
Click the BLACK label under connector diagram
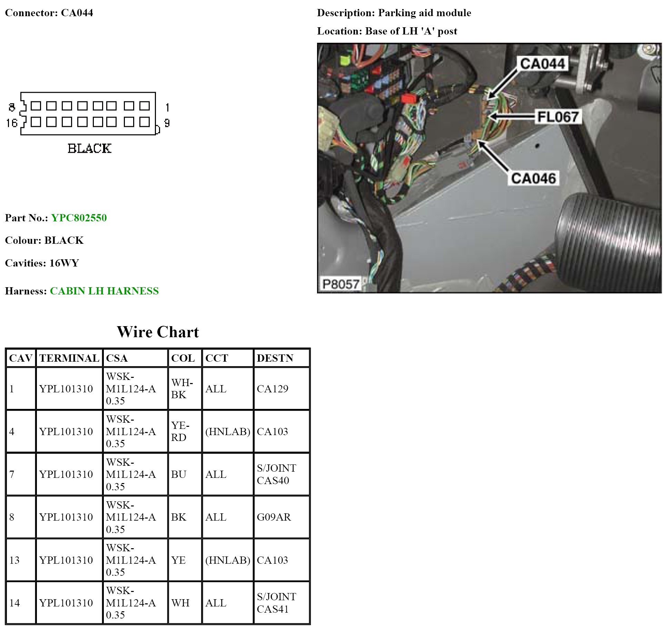89,149
